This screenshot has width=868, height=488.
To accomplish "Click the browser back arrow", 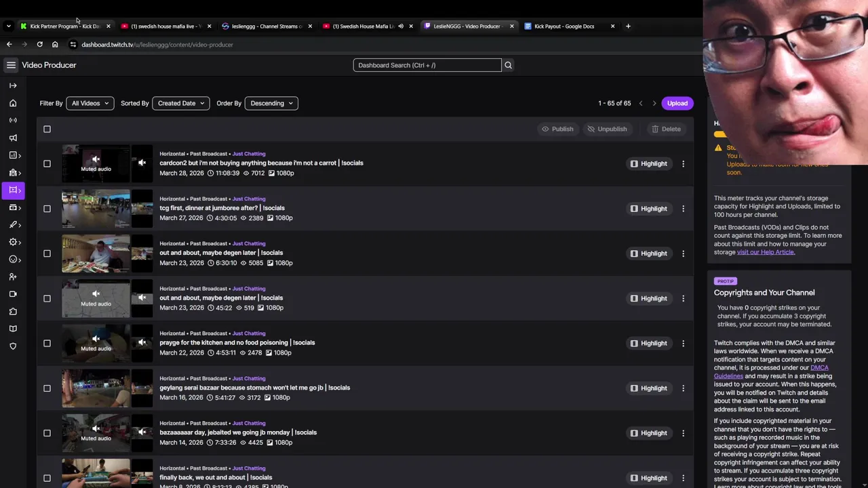I will click(9, 45).
